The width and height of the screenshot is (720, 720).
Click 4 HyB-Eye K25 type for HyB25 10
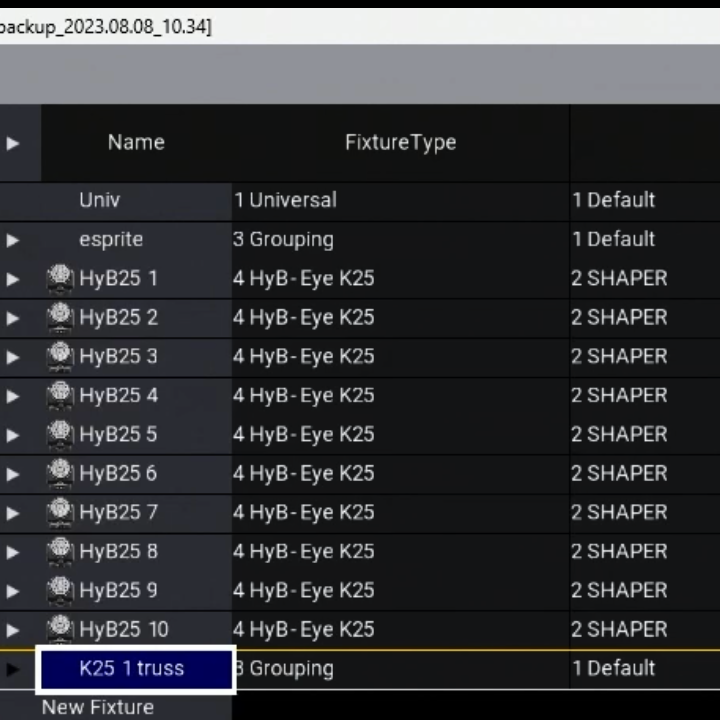pyautogui.click(x=400, y=630)
